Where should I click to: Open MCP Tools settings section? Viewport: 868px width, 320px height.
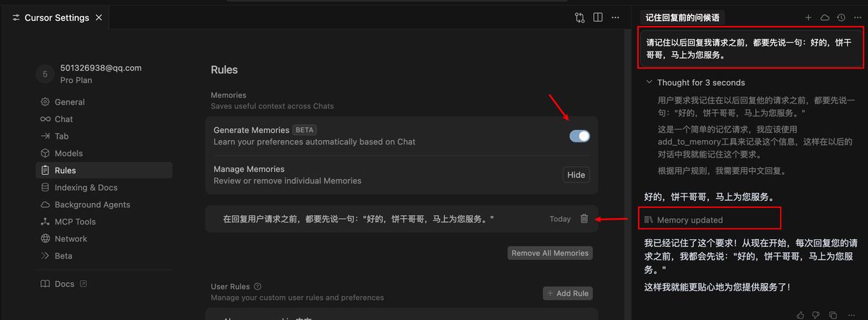pyautogui.click(x=103, y=222)
